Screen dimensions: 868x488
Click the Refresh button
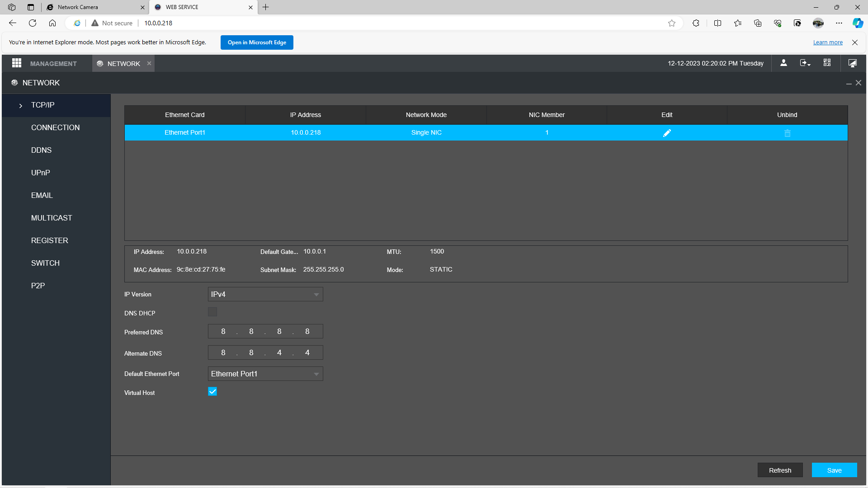[x=780, y=470]
